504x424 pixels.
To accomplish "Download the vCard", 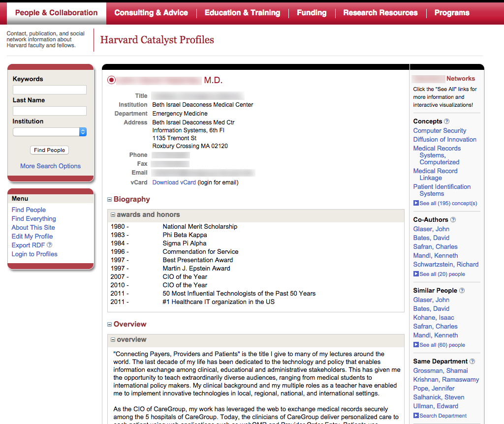I will 174,182.
